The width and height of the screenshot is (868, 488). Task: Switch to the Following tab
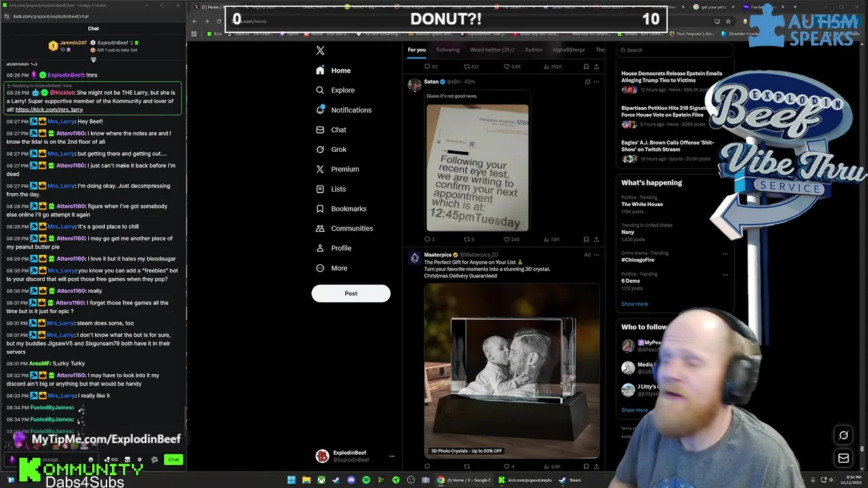(x=448, y=49)
